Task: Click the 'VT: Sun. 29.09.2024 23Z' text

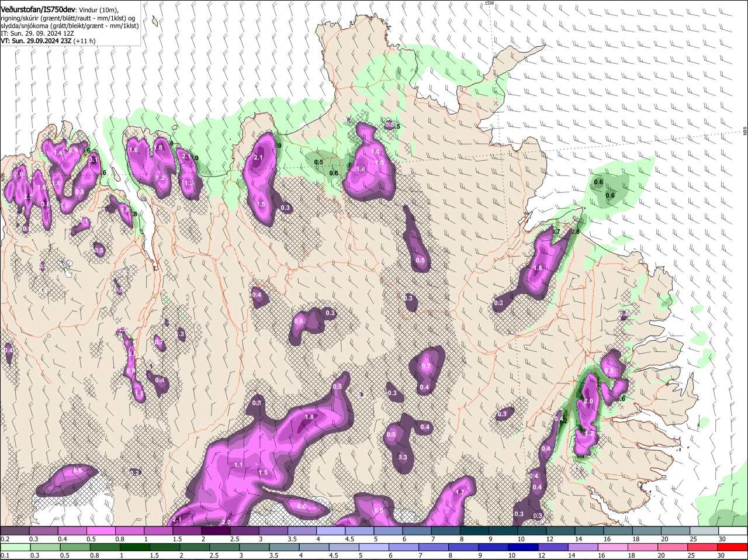Action: tap(36, 41)
